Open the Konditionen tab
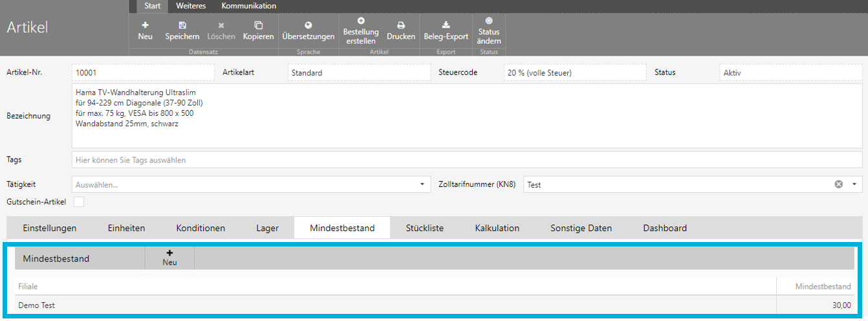 [201, 228]
